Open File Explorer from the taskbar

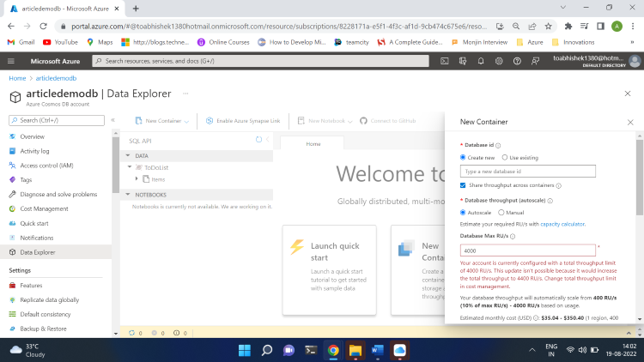[355, 351]
